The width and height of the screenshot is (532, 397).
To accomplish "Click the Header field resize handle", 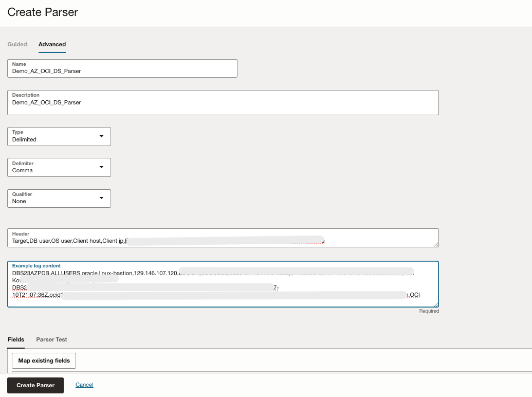I will pyautogui.click(x=436, y=246).
